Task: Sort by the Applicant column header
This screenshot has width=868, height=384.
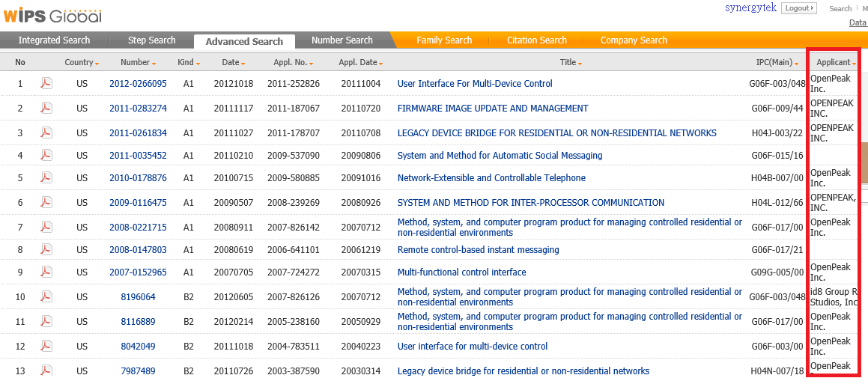Action: [836, 63]
